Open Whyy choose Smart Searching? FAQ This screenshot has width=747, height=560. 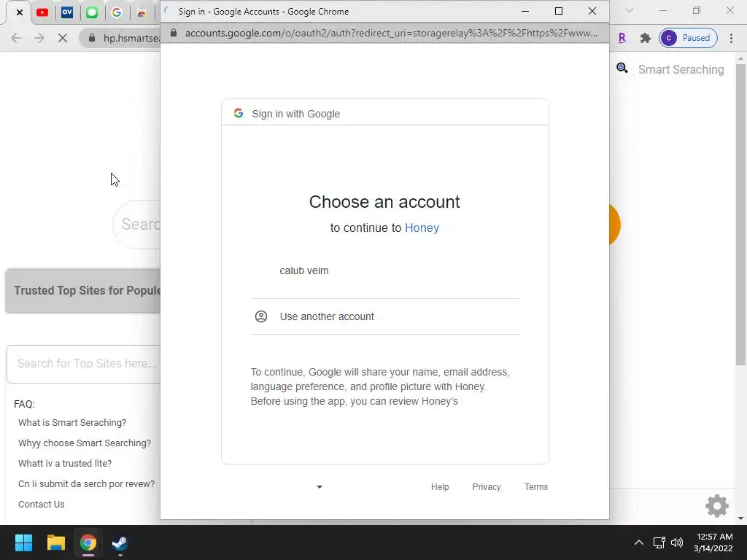tap(85, 443)
